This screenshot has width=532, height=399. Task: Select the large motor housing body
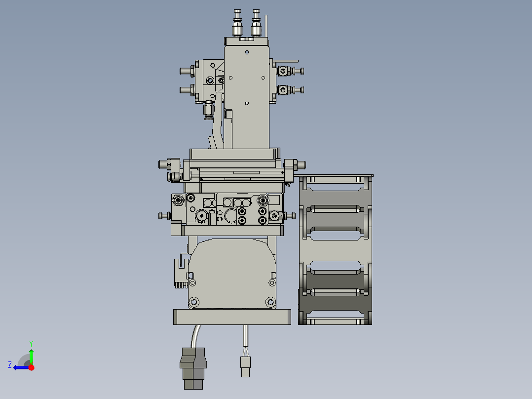(232, 274)
